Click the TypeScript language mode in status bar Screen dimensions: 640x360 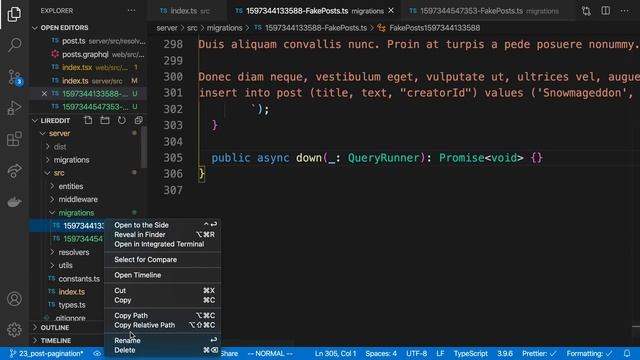pyautogui.click(x=471, y=353)
